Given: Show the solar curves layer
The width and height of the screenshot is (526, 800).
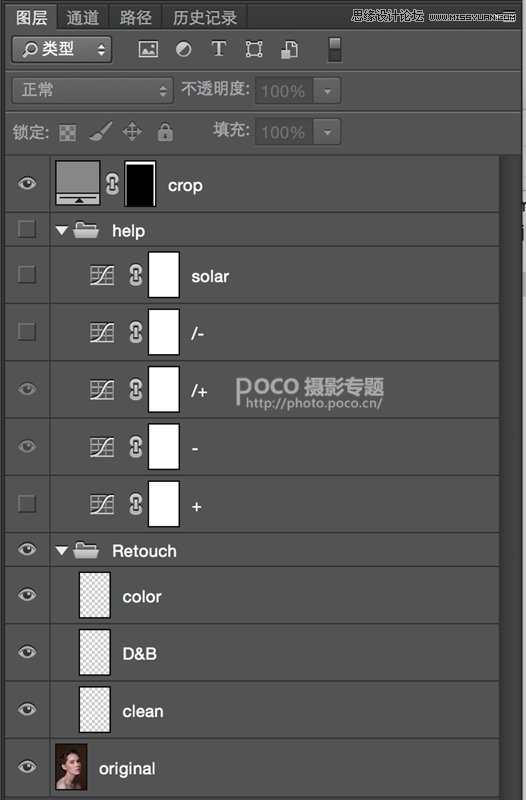Looking at the screenshot, I should (x=27, y=274).
